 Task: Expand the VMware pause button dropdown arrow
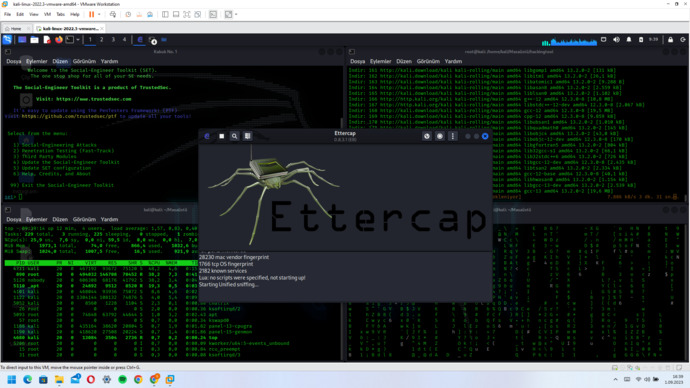click(x=99, y=15)
